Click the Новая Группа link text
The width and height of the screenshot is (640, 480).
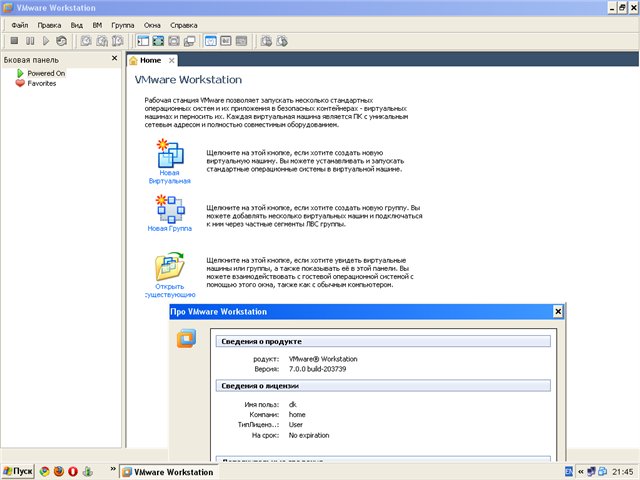[169, 229]
